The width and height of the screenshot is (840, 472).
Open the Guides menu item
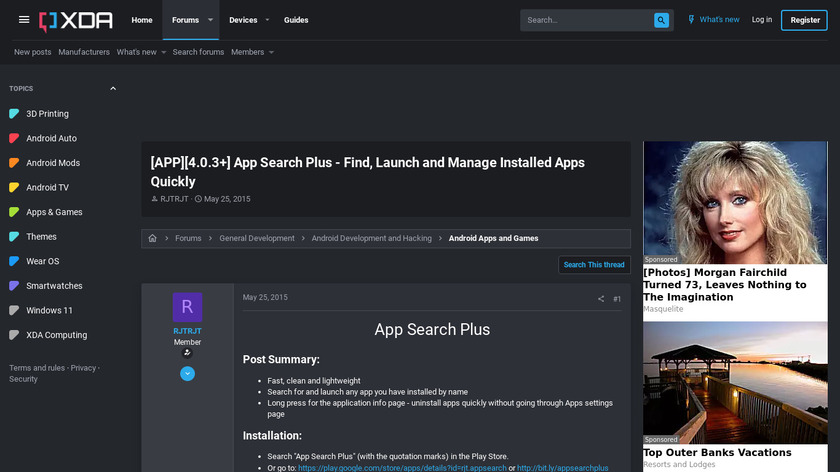(x=296, y=20)
